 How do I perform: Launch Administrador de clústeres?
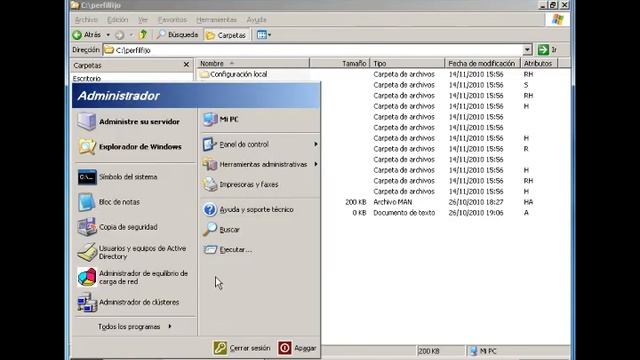[129, 302]
